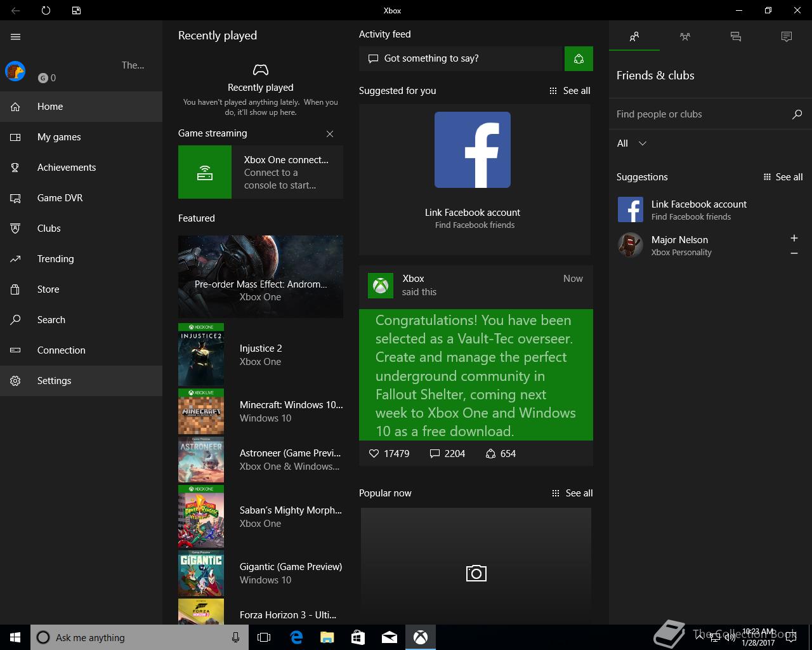Open the hamburger navigation menu
This screenshot has height=650, width=812.
[x=16, y=37]
